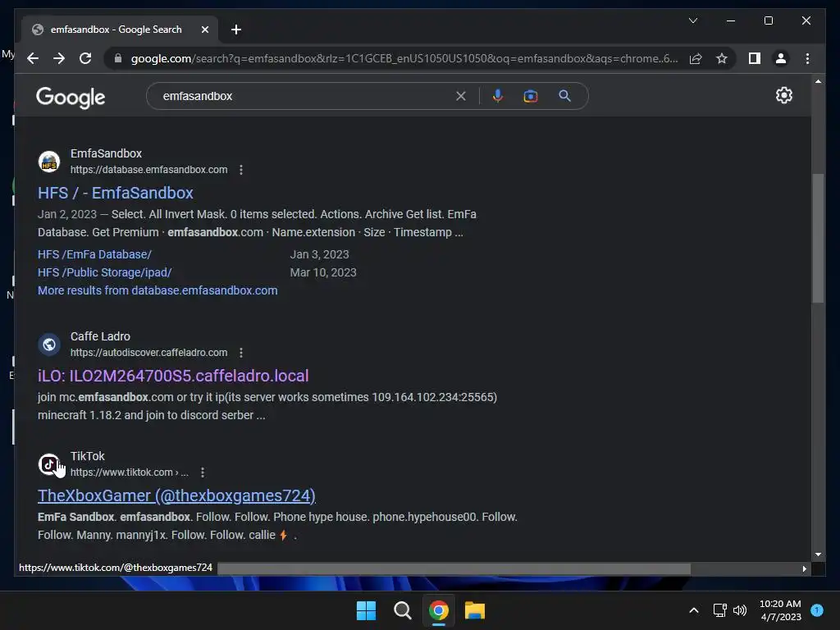The image size is (840, 630).
Task: Click the vertical scrollbar thumb
Action: click(818, 239)
